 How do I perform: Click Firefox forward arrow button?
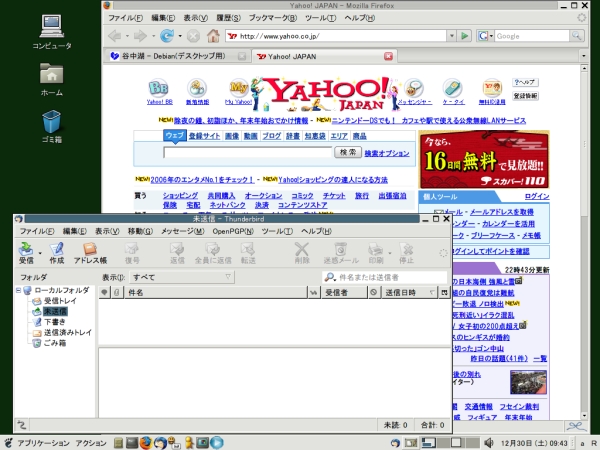(140, 36)
